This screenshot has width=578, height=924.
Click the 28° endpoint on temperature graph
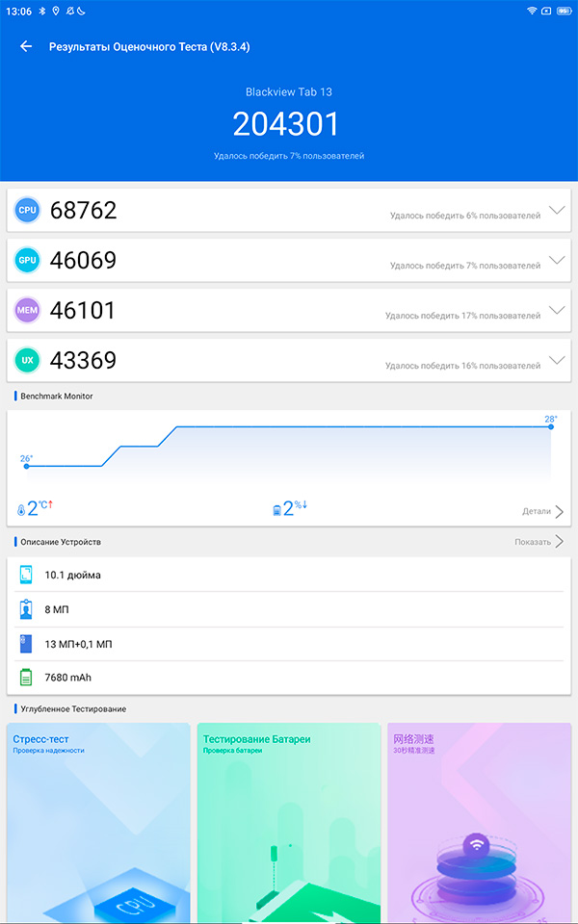point(551,426)
